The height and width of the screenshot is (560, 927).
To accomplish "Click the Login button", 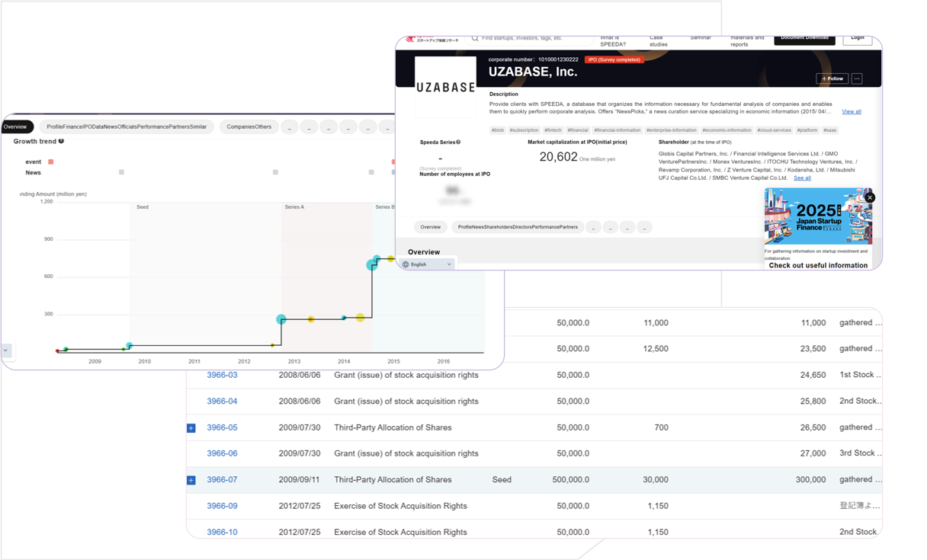I will (858, 38).
